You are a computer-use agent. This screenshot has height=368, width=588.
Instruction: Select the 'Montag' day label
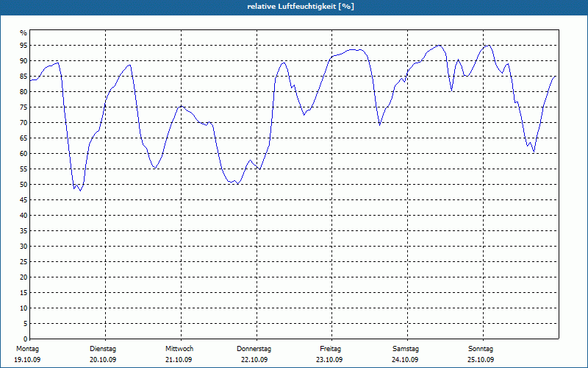(x=27, y=349)
